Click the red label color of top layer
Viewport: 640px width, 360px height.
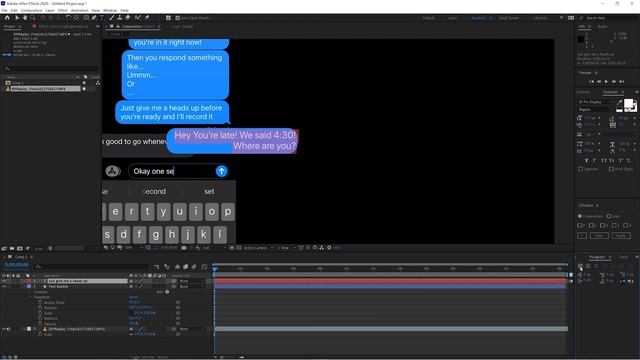click(x=29, y=281)
